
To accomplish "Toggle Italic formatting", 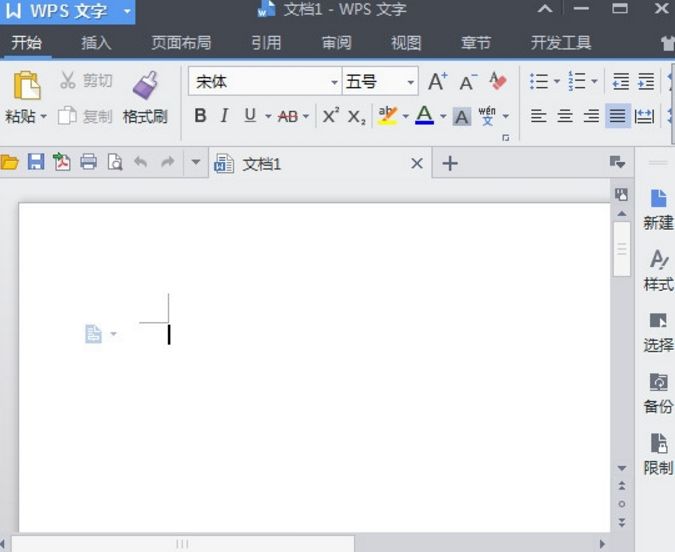I will click(x=224, y=115).
